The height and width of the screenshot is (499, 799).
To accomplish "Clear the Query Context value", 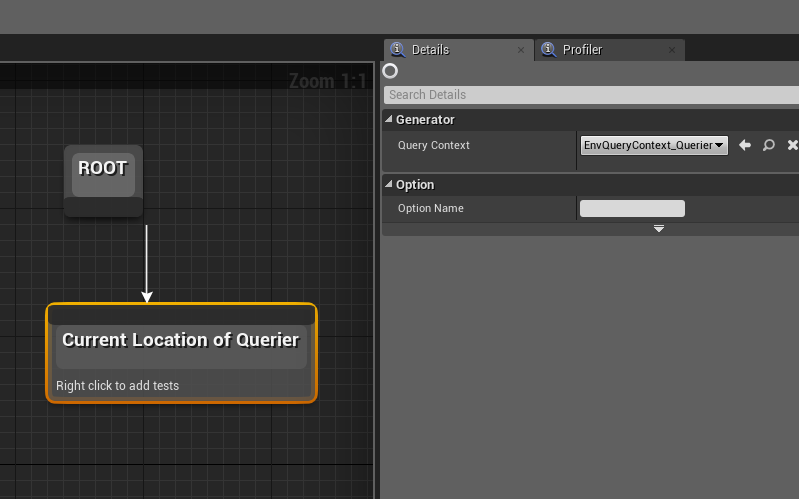I will (792, 145).
